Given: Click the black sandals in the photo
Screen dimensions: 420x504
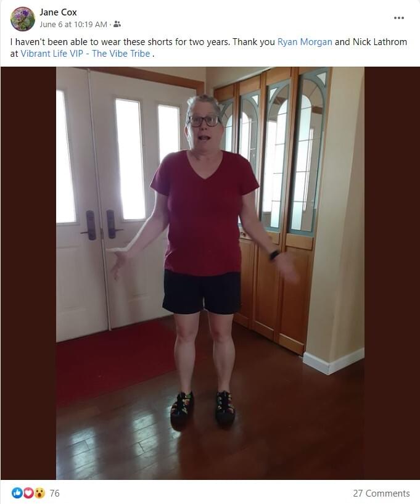Looking at the screenshot, I should pyautogui.click(x=203, y=408).
